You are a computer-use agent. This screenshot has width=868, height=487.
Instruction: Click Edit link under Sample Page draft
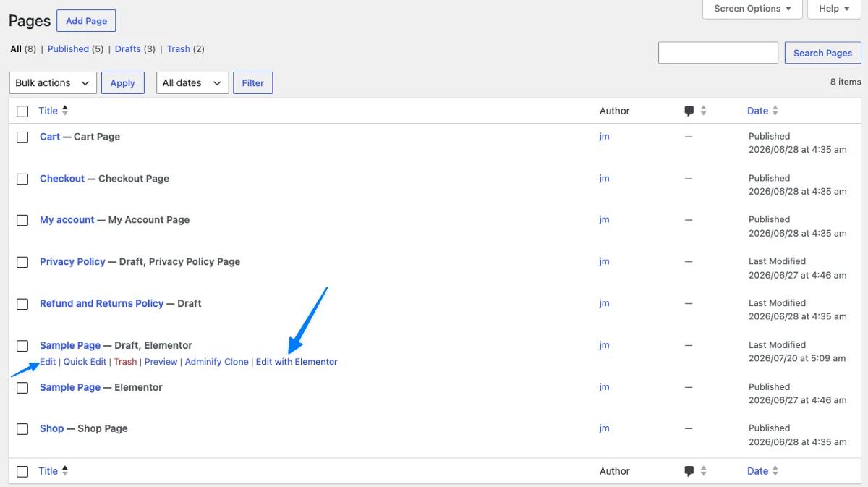[x=48, y=362]
